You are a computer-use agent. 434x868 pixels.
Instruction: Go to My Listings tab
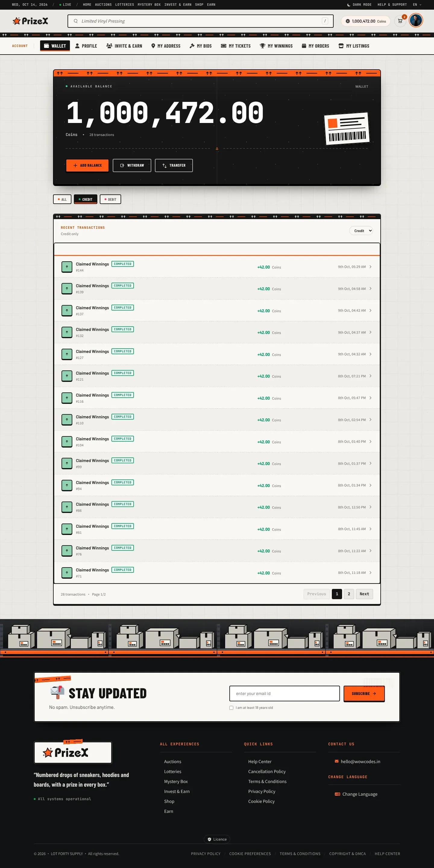click(x=354, y=46)
